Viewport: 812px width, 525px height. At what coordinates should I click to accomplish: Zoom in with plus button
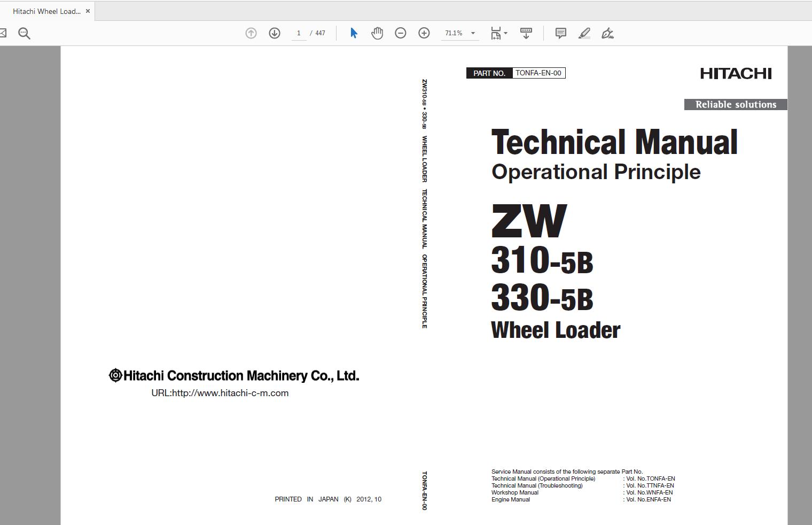tap(424, 33)
